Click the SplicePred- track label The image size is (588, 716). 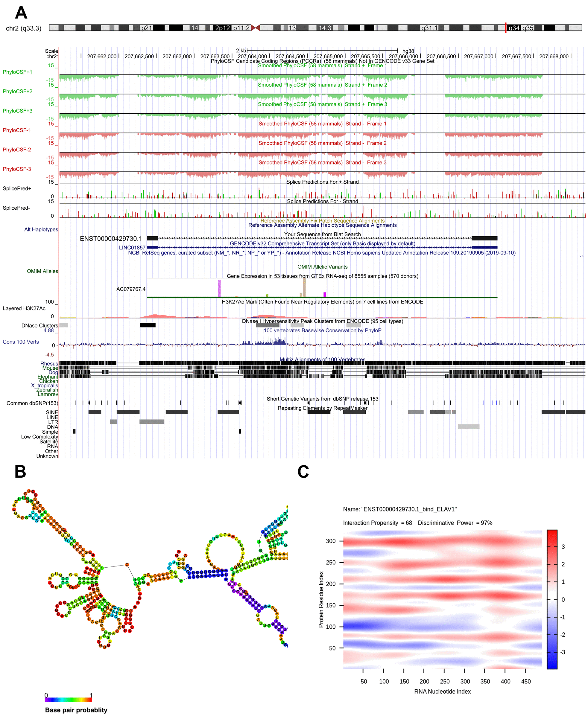click(16, 208)
